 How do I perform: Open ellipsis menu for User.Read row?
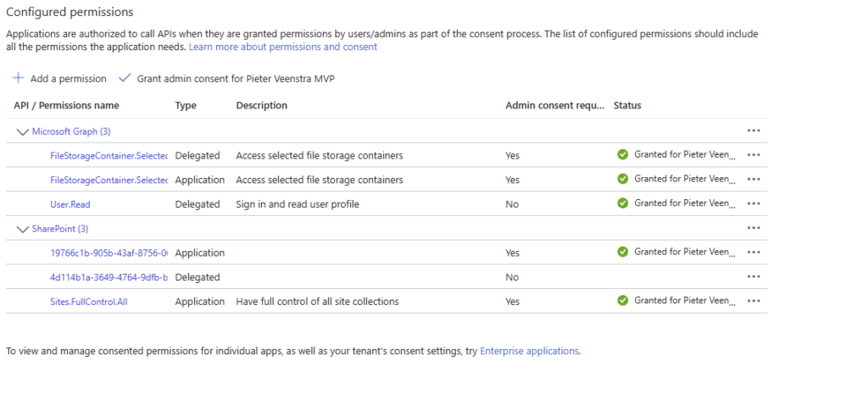(x=754, y=203)
